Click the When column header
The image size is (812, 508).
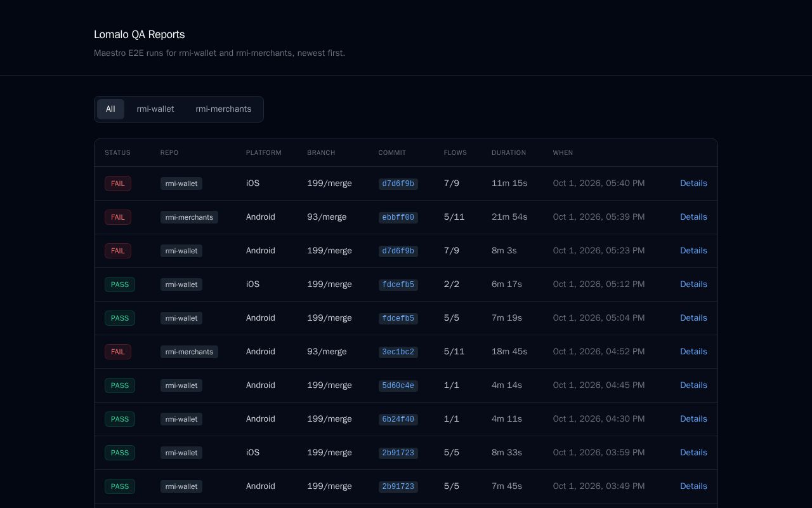click(563, 152)
